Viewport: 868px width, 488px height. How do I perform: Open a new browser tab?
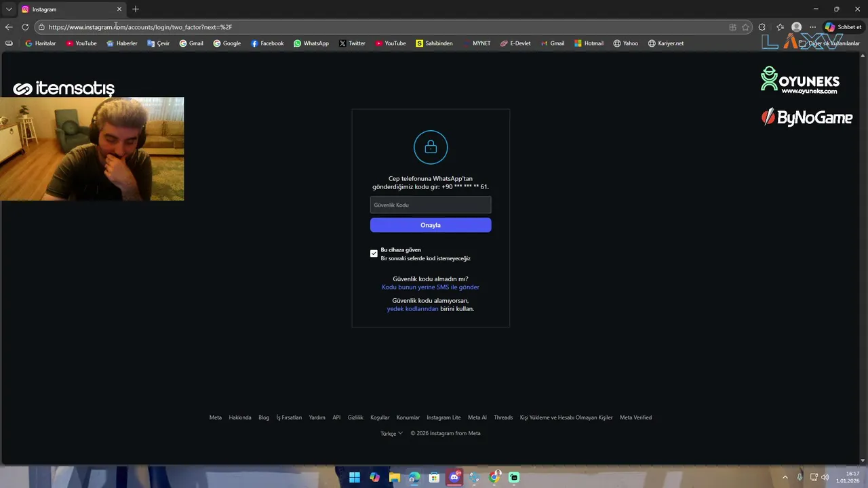[136, 9]
